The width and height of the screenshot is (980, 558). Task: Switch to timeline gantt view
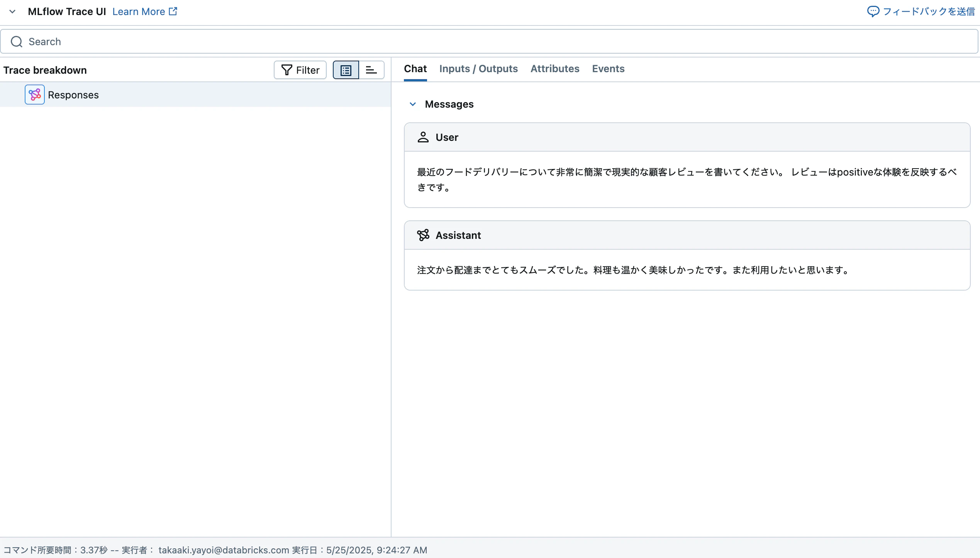pos(371,70)
